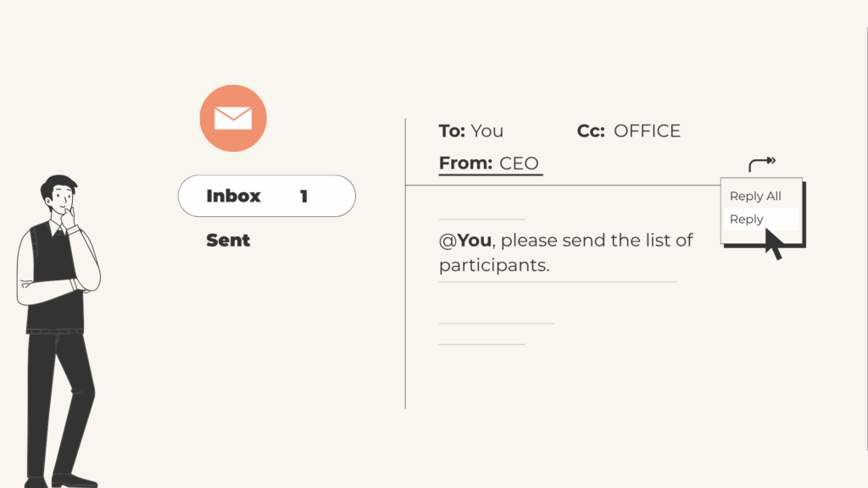Viewport: 868px width, 488px height.
Task: Click the unread count 1 in Inbox
Action: [303, 196]
